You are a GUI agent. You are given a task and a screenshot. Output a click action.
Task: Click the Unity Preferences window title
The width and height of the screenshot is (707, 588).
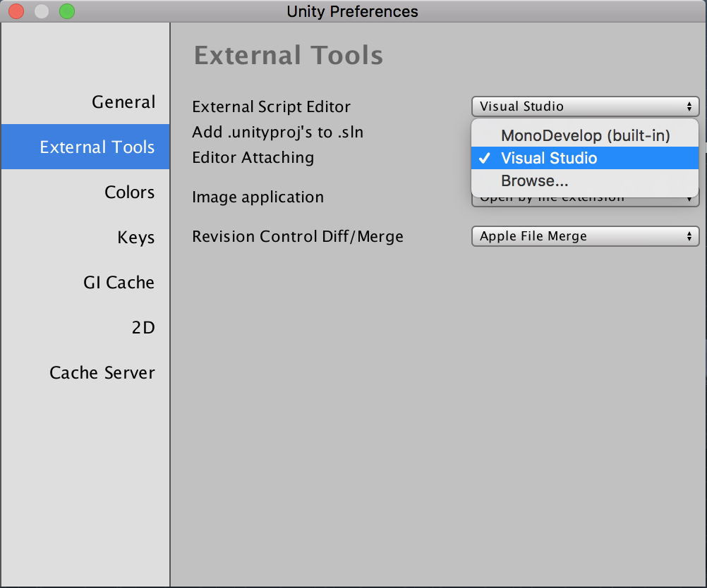pos(353,11)
